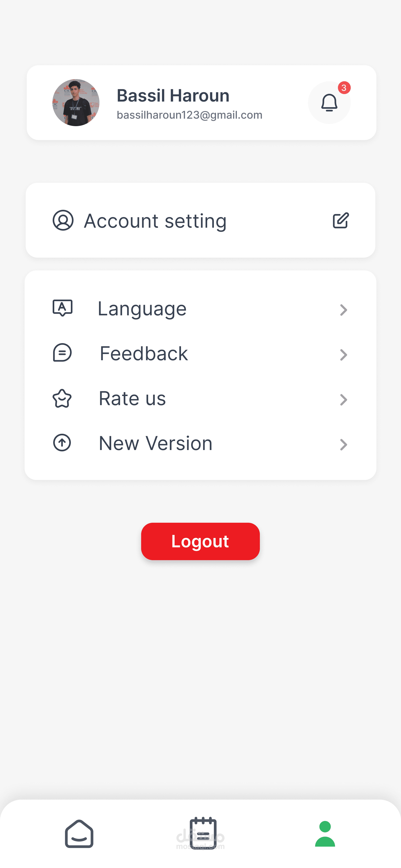Expand the New Version chevron arrow

click(343, 445)
